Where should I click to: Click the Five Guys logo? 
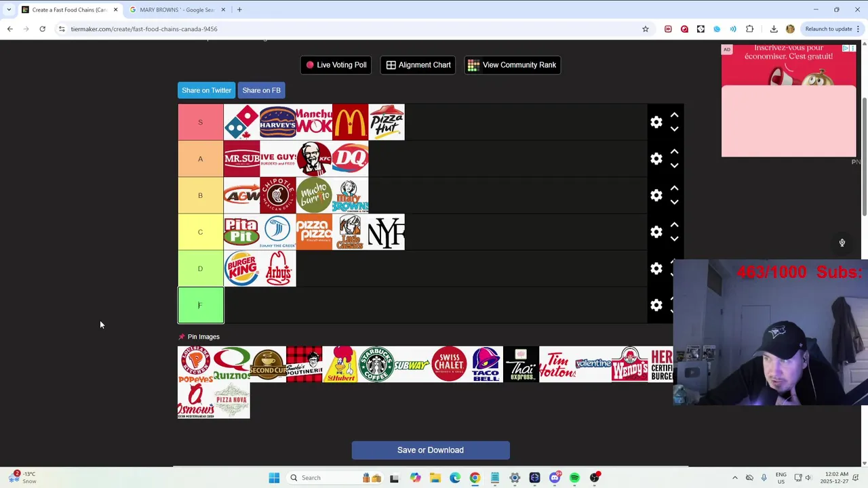click(278, 159)
